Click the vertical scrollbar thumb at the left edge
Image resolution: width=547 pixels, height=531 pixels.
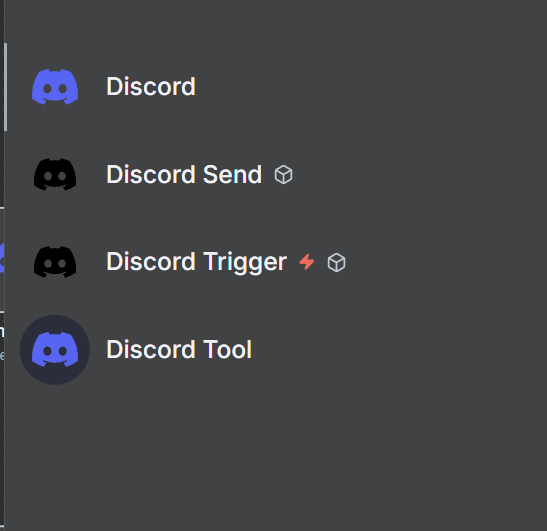[6, 87]
